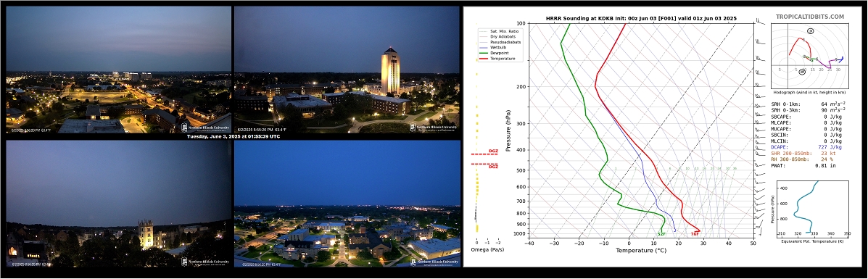This screenshot has width=868, height=279.
Task: Open the bottom-left castle building webcam
Action: (x=118, y=204)
